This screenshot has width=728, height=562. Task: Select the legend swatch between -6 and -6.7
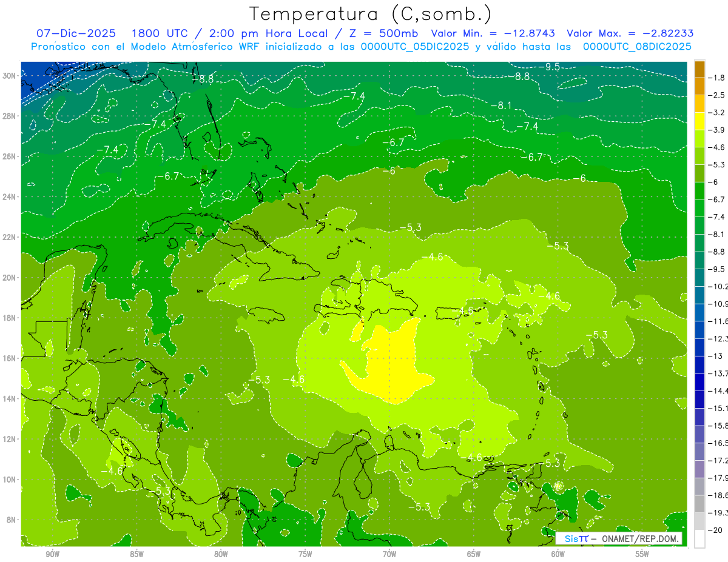(699, 191)
